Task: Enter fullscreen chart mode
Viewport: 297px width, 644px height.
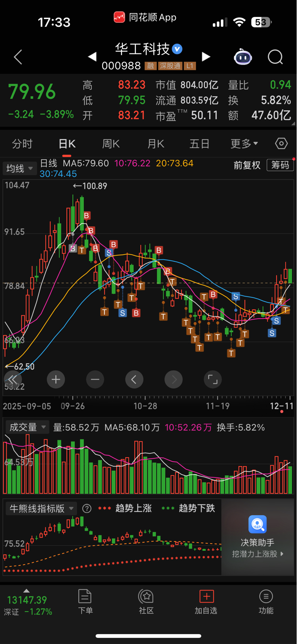Action: click(x=212, y=379)
